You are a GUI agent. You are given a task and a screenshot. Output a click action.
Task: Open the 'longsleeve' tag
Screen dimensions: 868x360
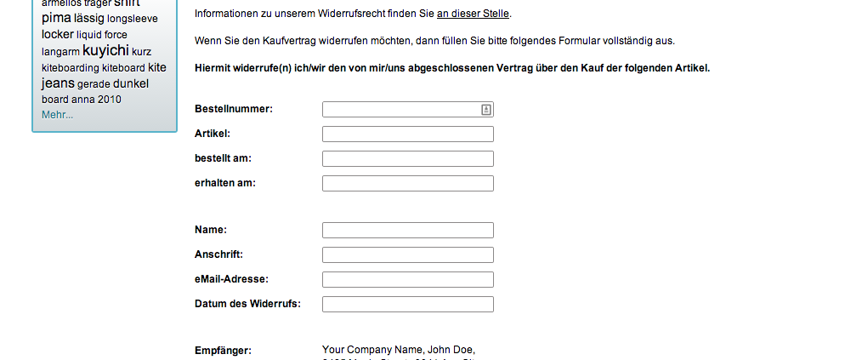(x=133, y=19)
